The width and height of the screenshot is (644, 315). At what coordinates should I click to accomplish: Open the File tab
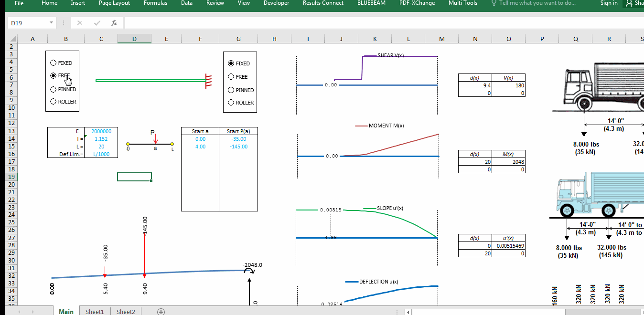[x=19, y=3]
